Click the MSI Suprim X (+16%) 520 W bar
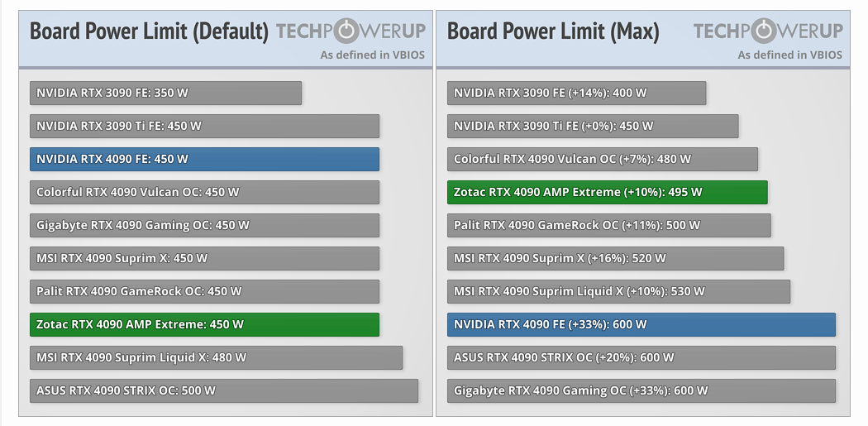This screenshot has height=426, width=868. pos(615,258)
